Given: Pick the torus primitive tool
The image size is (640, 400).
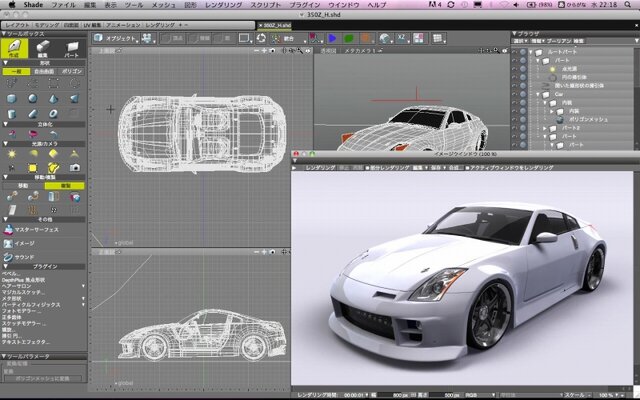Looking at the screenshot, I should [x=53, y=113].
